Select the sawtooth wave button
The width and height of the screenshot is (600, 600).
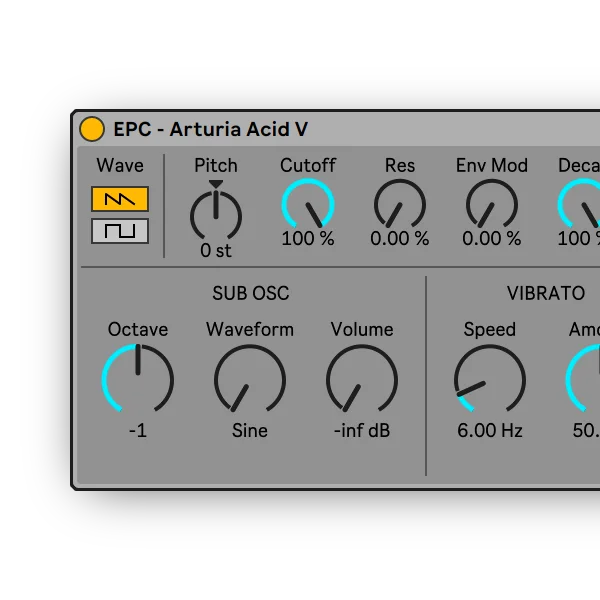click(120, 199)
